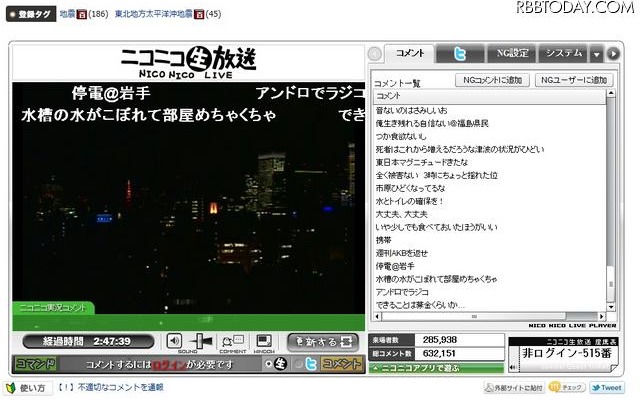Click the ニコニコ実況コメント tab on video
This screenshot has width=640, height=400.
tap(53, 308)
